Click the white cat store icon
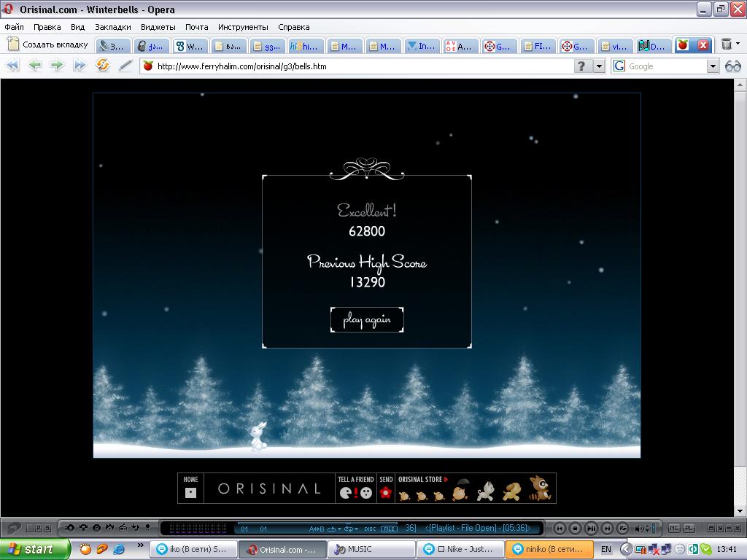The width and height of the screenshot is (747, 560). click(x=485, y=491)
